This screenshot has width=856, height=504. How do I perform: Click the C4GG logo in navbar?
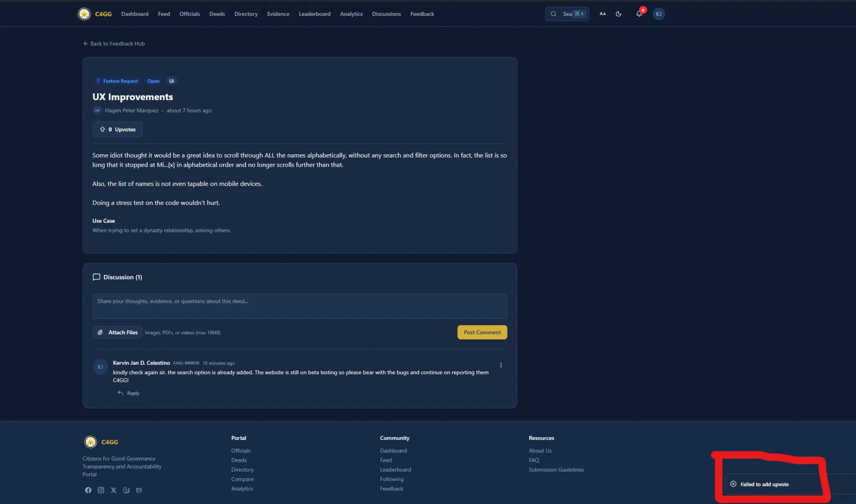tap(95, 14)
